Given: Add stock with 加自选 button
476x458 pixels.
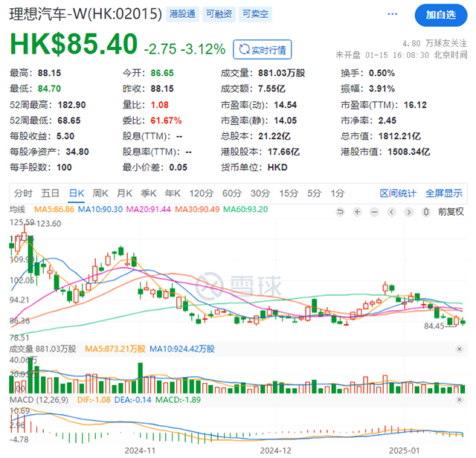Looking at the screenshot, I should click(441, 15).
